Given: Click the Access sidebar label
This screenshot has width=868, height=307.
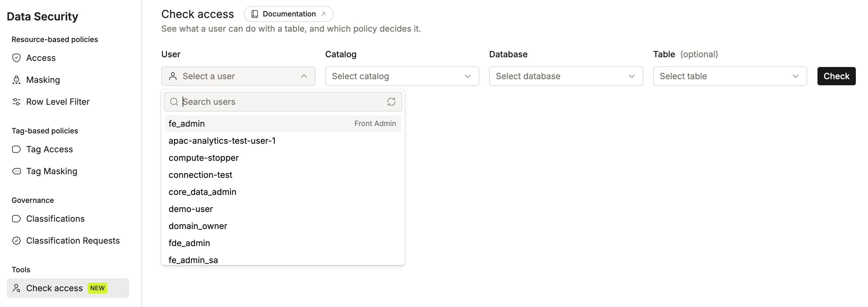Looking at the screenshot, I should coord(41,58).
